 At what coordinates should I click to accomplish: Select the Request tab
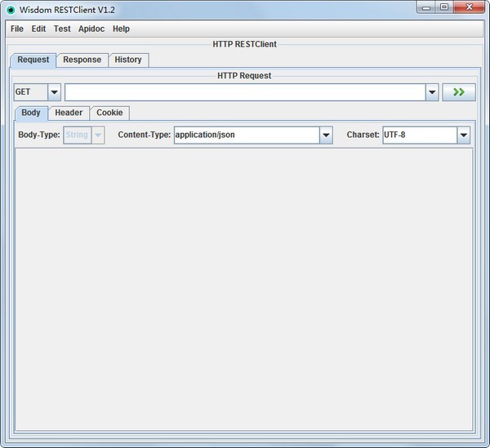tap(33, 60)
